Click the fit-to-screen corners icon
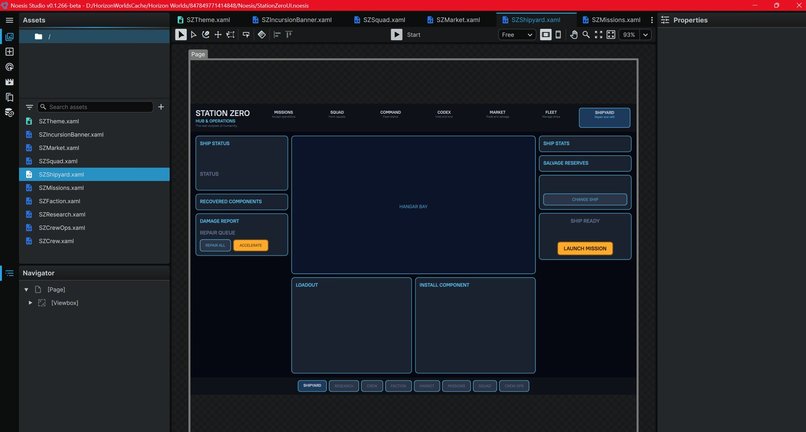Image resolution: width=806 pixels, height=432 pixels. tap(598, 34)
